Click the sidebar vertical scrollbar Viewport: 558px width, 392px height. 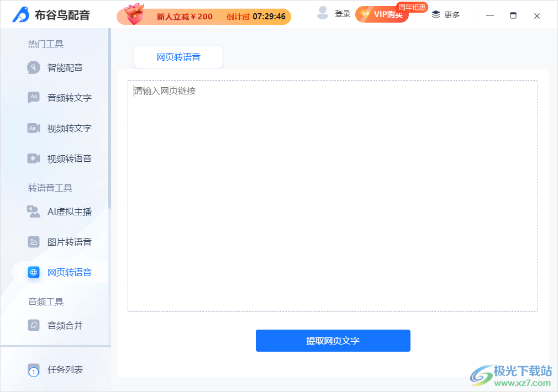(109, 119)
